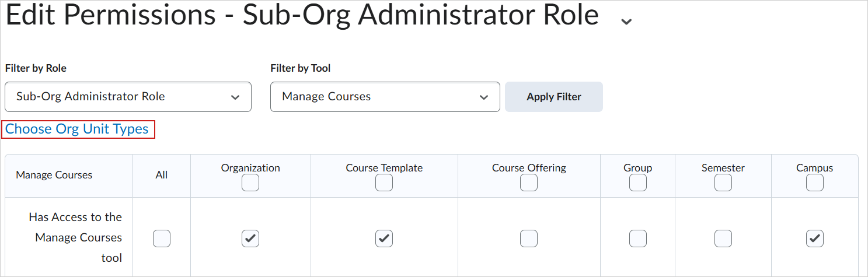Open the Filter by Tool dropdown

[385, 97]
